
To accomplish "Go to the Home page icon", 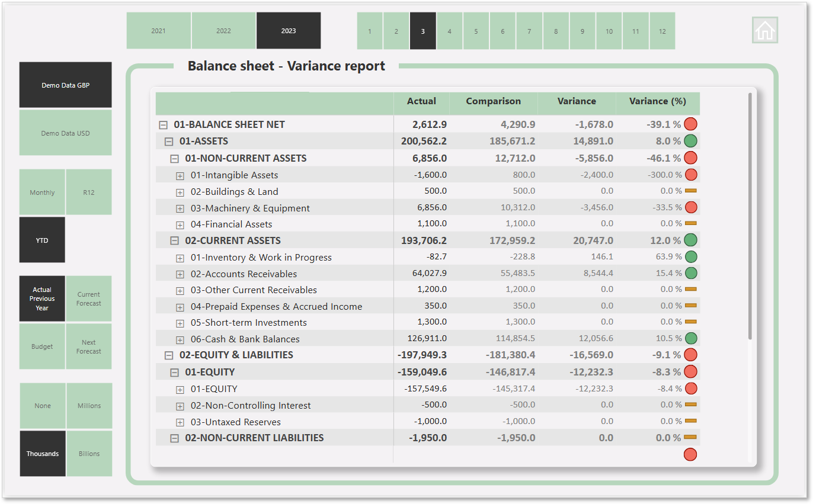I will point(765,30).
